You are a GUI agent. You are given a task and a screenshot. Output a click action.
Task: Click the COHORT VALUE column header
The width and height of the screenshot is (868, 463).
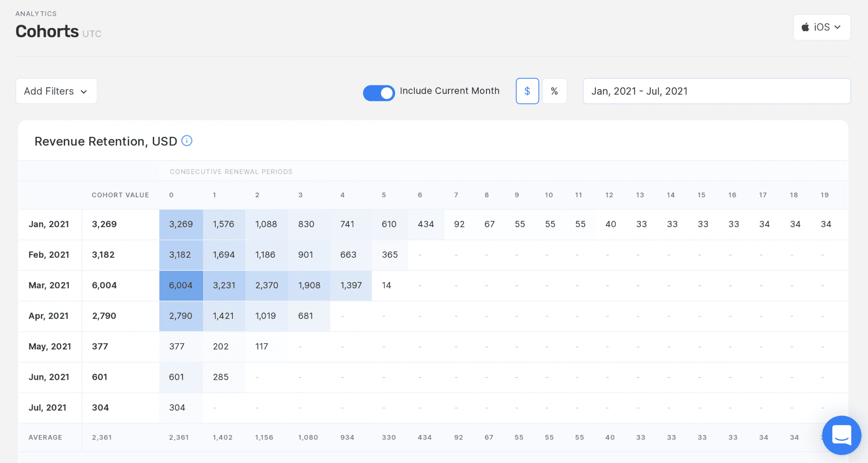[x=120, y=195]
